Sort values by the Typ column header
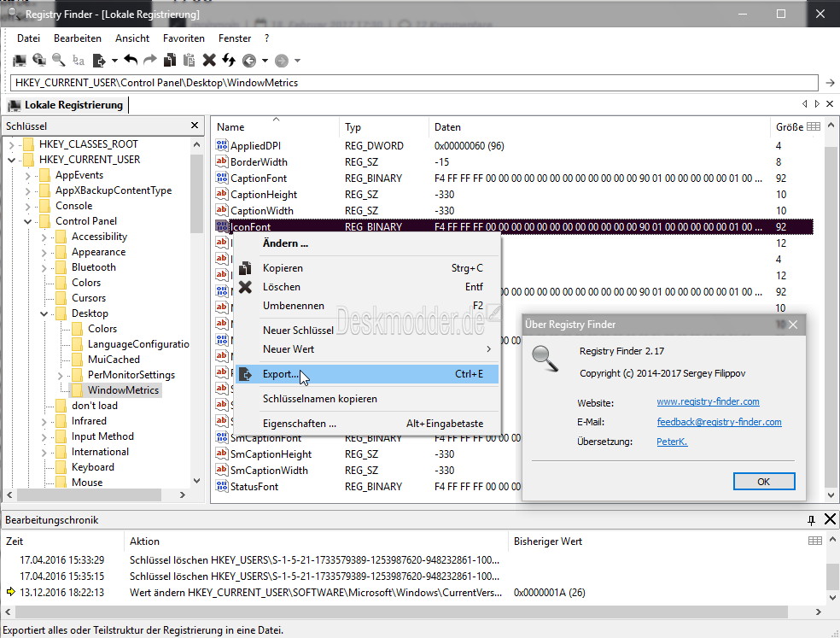This screenshot has width=840, height=638. (383, 126)
